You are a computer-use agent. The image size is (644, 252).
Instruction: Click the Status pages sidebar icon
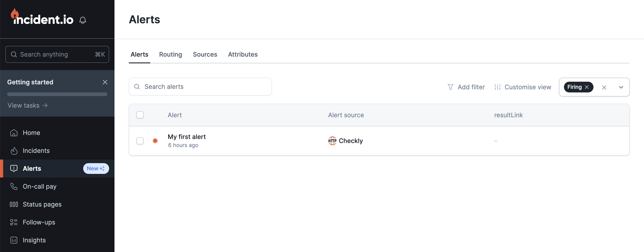click(14, 203)
